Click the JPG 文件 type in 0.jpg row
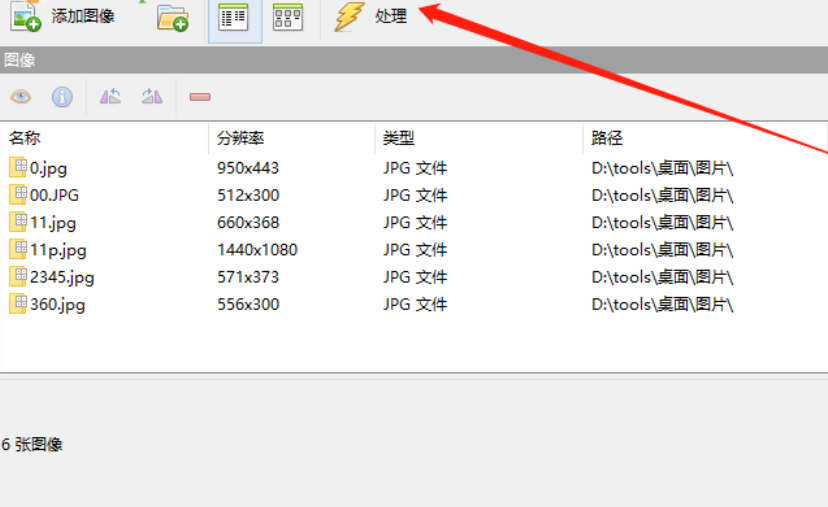Screen dimensions: 828x507 point(415,168)
